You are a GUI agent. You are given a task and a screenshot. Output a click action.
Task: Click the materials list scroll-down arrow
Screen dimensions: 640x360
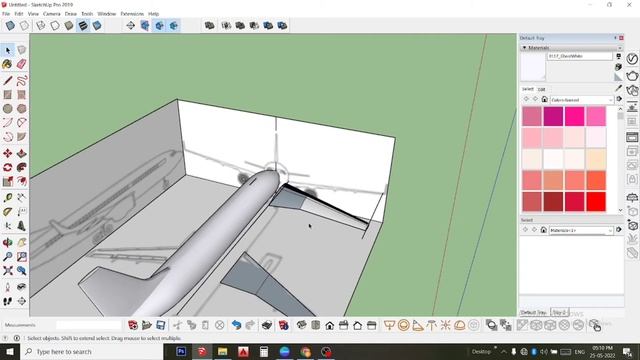pyautogui.click(x=620, y=210)
